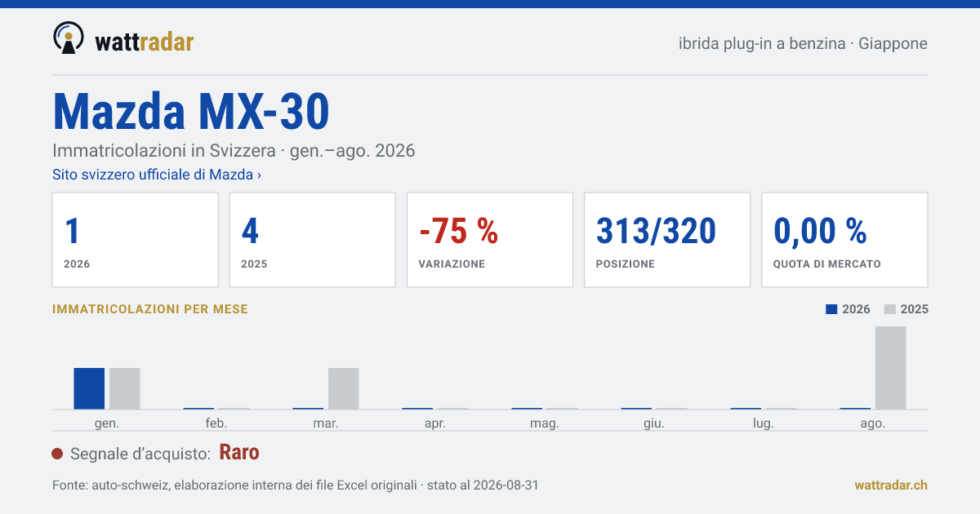Viewport: 980px width, 514px height.
Task: Click the 'gen.' month label
Action: tap(107, 423)
